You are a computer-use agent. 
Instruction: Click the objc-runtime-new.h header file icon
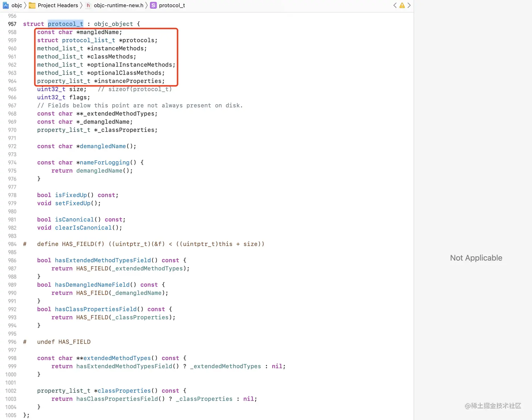88,5
